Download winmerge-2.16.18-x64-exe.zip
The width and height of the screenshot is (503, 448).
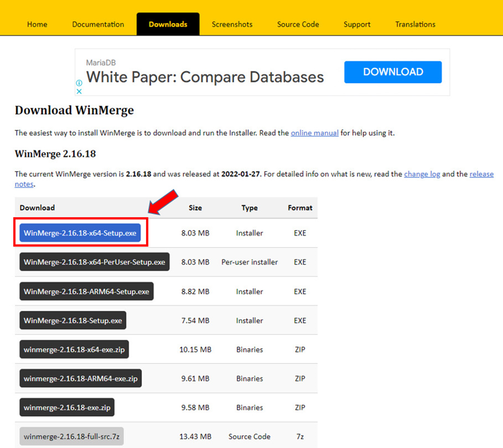74,349
